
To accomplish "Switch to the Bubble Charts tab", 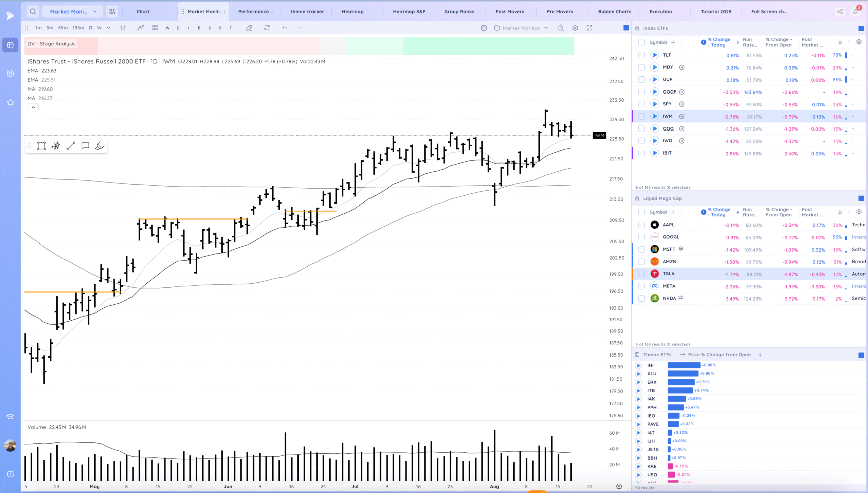I will click(615, 12).
